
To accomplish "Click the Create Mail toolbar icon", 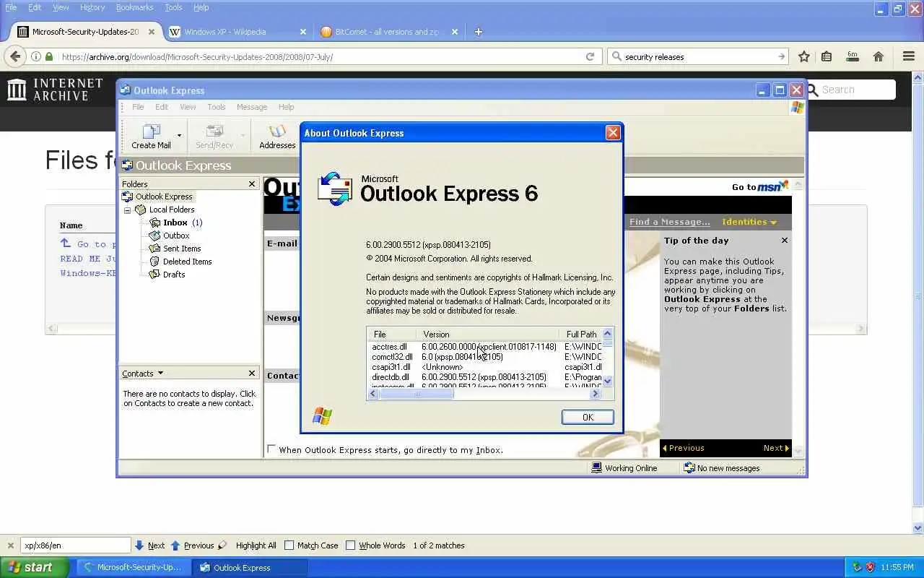I will point(151,136).
